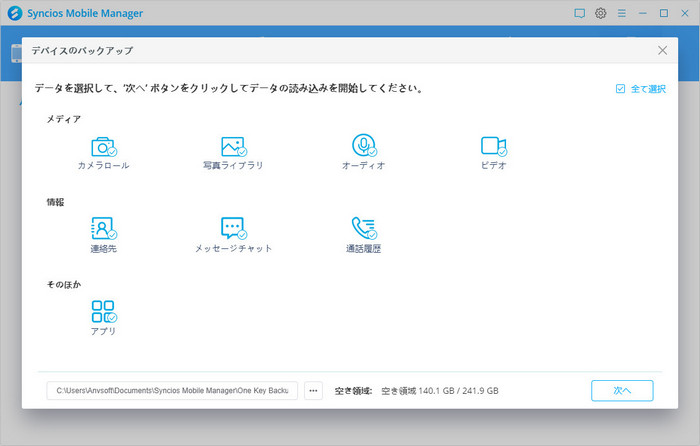Click the 情報 section heading
Screen dimensions: 700x446
tap(55, 202)
